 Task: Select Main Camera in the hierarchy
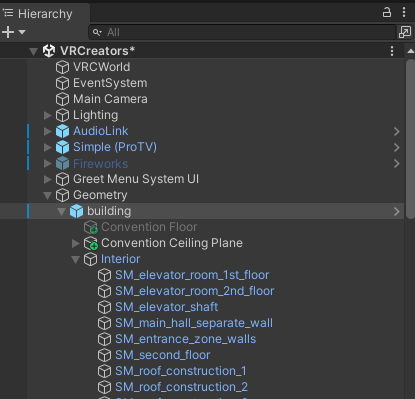110,99
